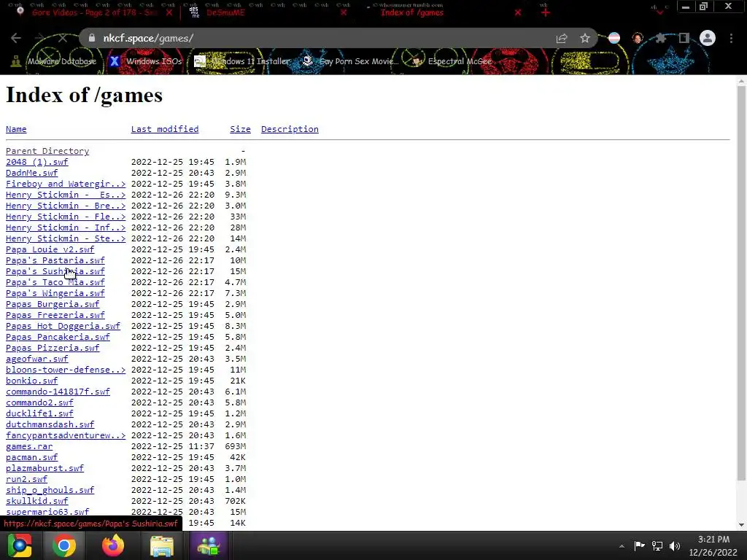
Task: Open Papas Pizzeria.swf
Action: (53, 348)
